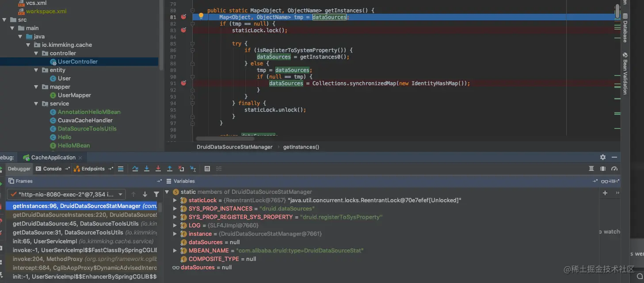Close the CacheApplication debug tab
The image size is (644, 283).
pos(80,158)
